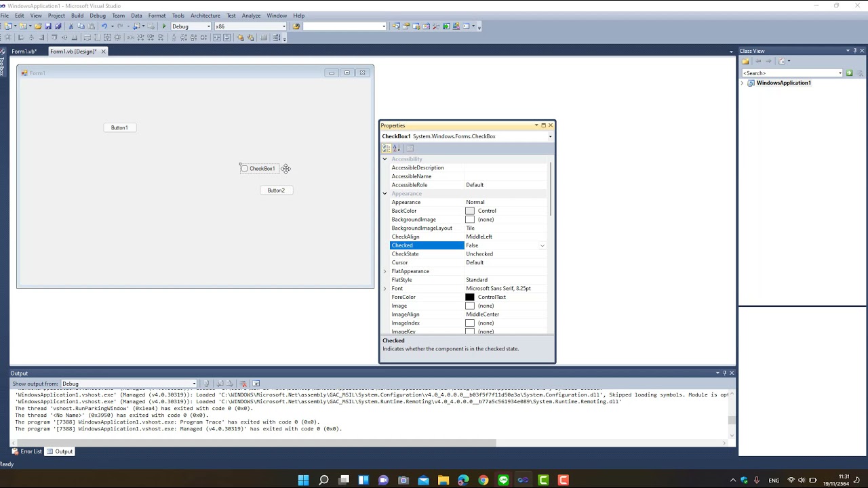Select AccessibleRole property row

pos(469,185)
